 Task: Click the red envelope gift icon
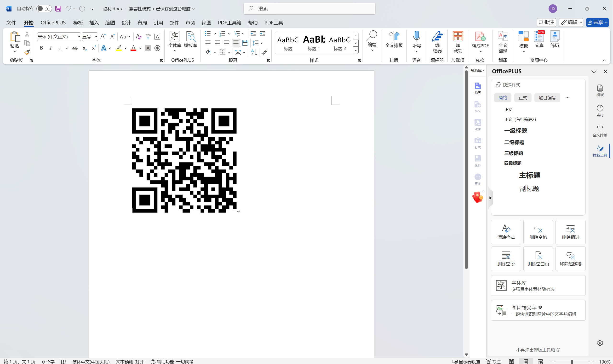[x=477, y=197]
